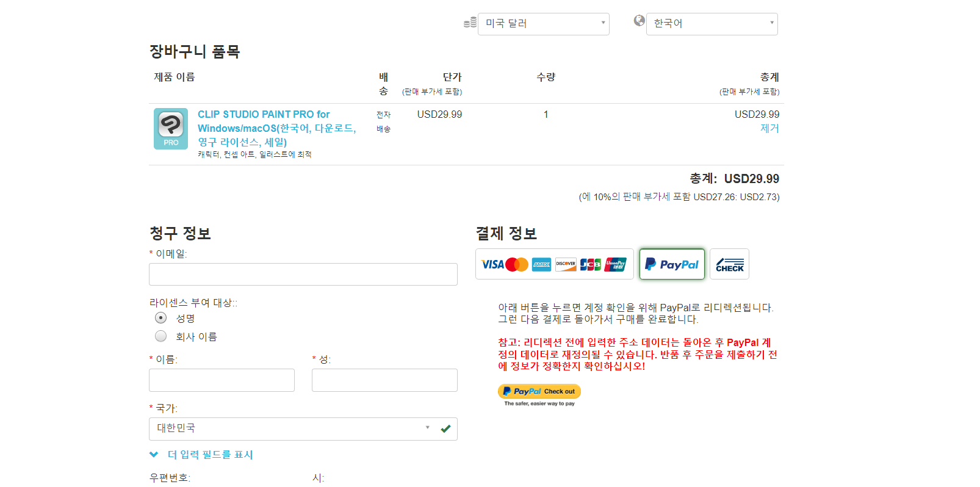Open the CLIP STUDIO PAINT PRO product link
The width and height of the screenshot is (980, 487).
click(x=276, y=128)
